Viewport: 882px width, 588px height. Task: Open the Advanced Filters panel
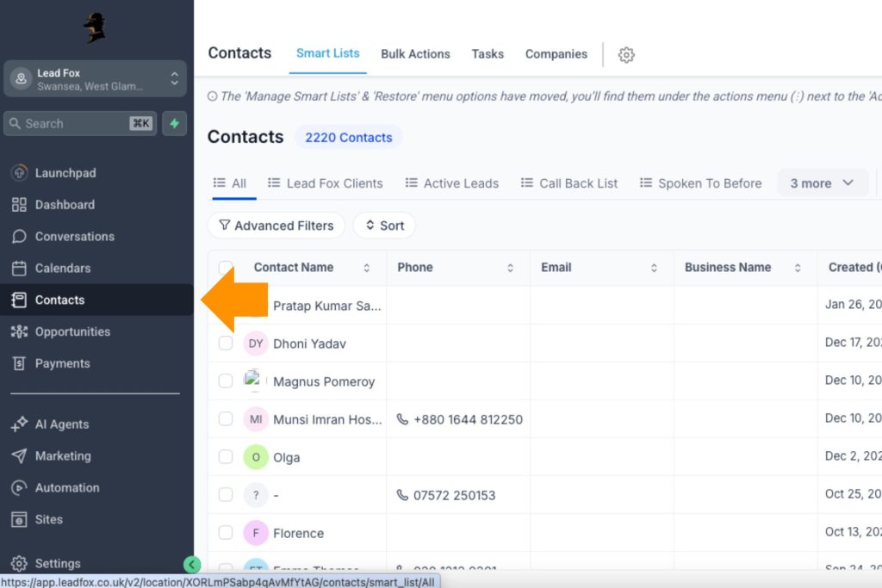pyautogui.click(x=276, y=225)
